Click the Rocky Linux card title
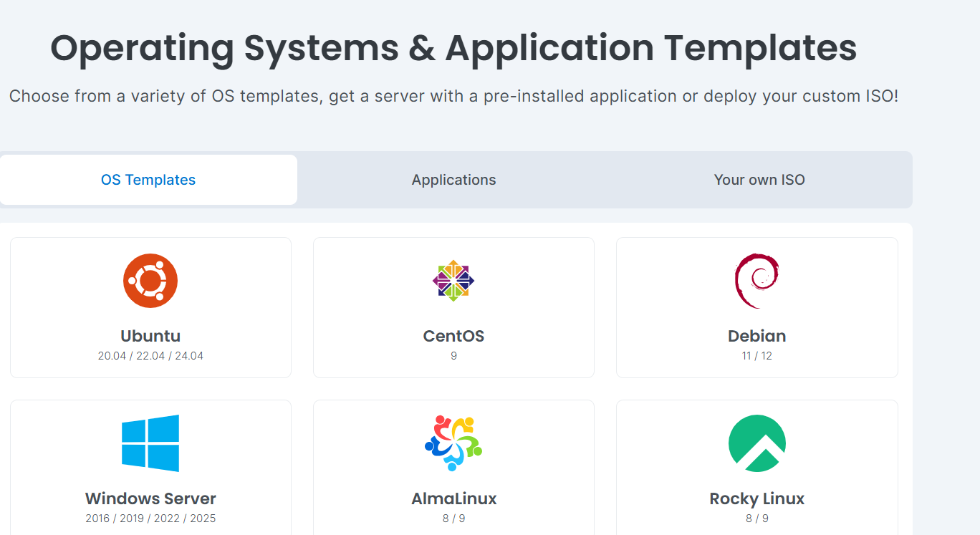Image resolution: width=980 pixels, height=535 pixels. [x=757, y=498]
